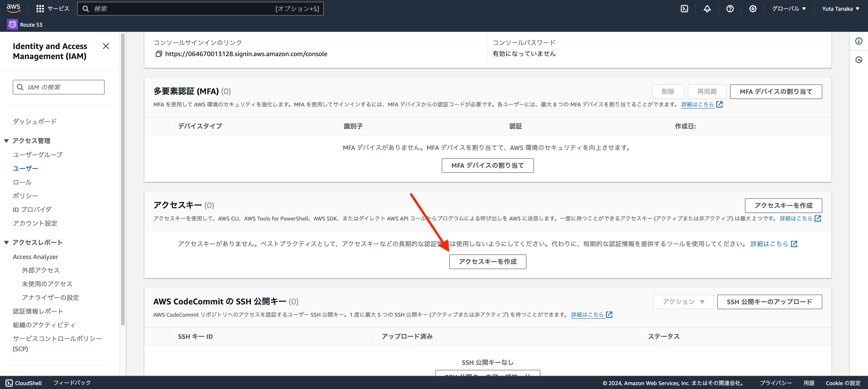The width and height of the screenshot is (868, 389).
Task: Open the アクション dropdown for SSH keys
Action: tap(683, 302)
